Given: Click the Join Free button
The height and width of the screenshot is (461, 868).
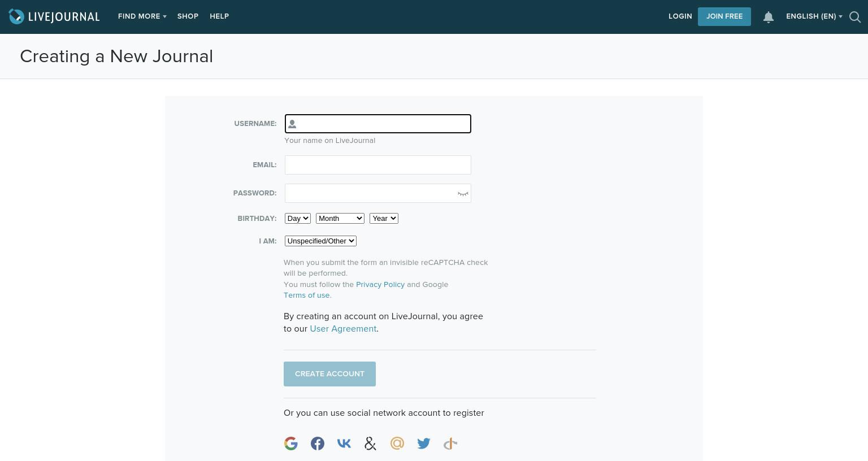Looking at the screenshot, I should tap(724, 16).
